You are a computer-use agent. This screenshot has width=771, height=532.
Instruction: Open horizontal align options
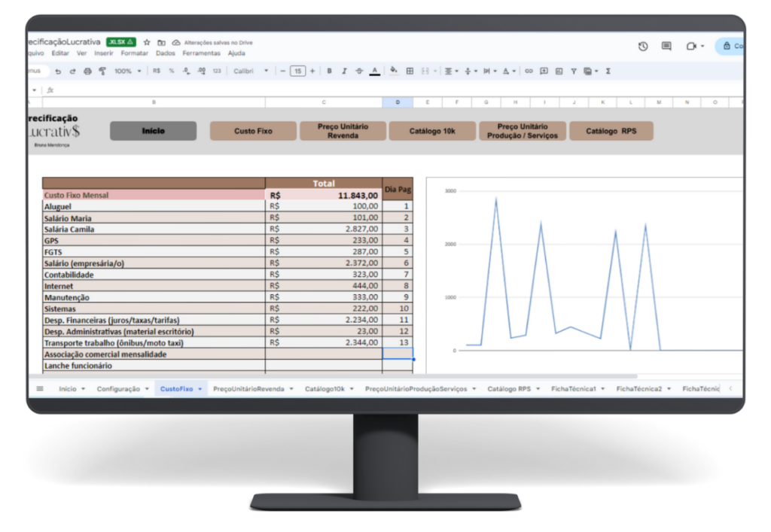[x=451, y=71]
